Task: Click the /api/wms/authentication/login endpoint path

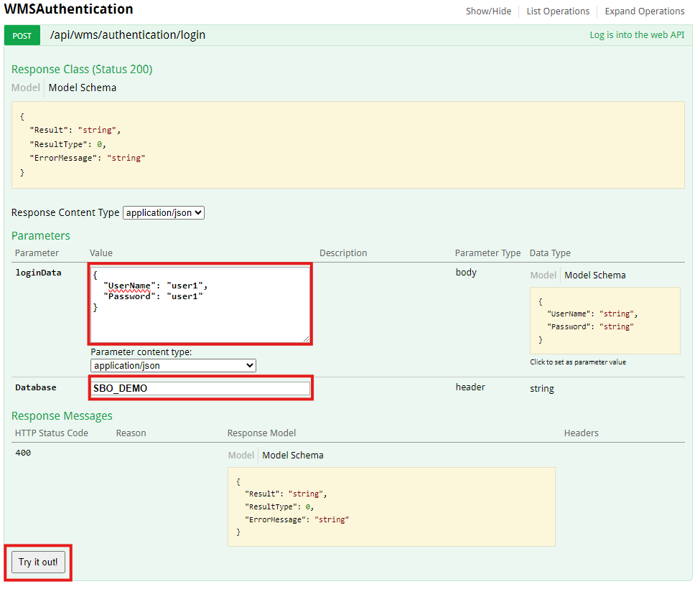Action: click(128, 35)
